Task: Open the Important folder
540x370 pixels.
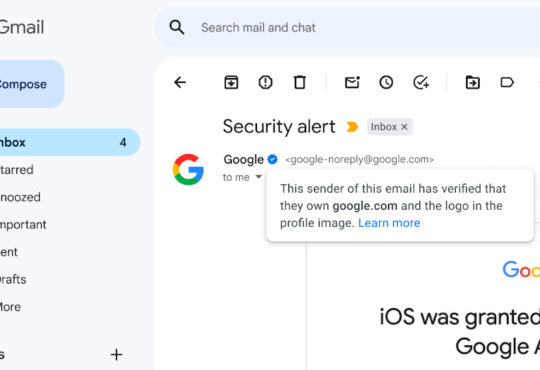Action: pyautogui.click(x=23, y=225)
